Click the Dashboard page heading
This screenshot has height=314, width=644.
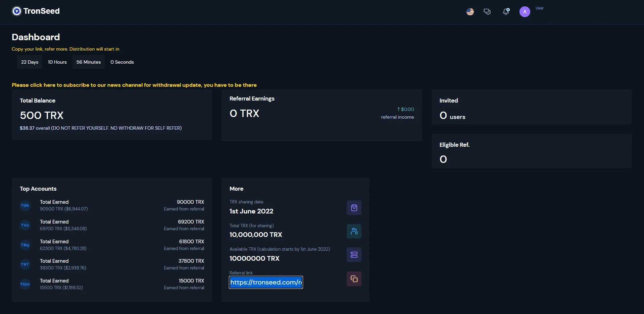click(36, 37)
